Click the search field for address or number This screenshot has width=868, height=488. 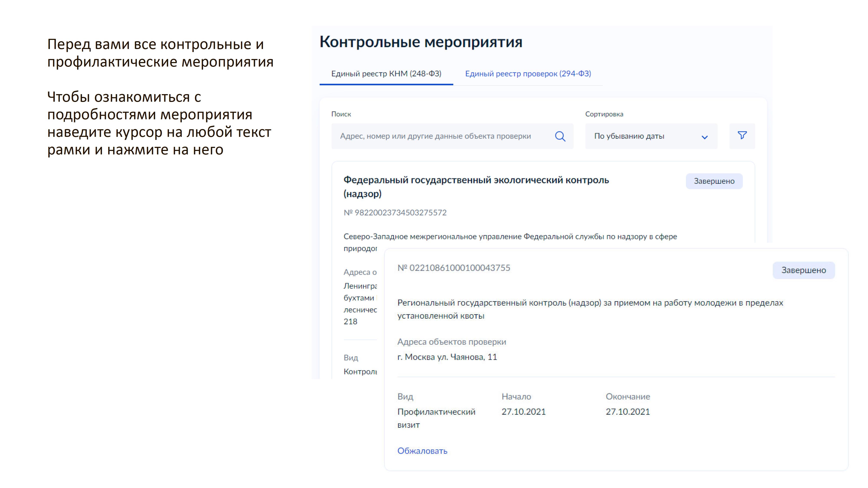coord(452,136)
